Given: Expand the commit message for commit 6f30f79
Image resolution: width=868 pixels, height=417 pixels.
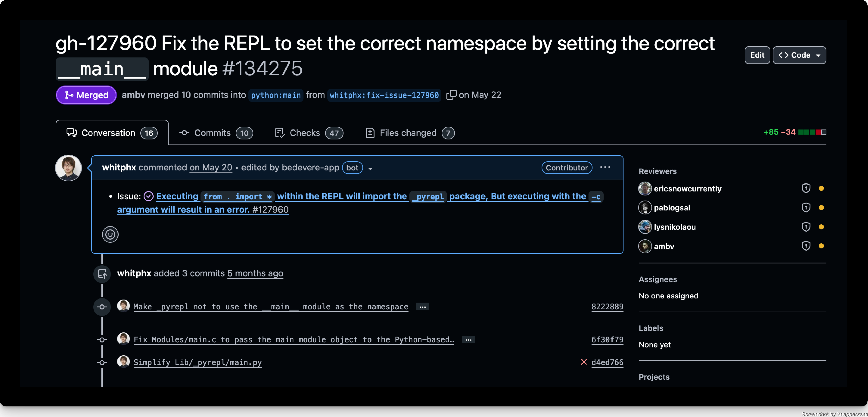Looking at the screenshot, I should [468, 339].
